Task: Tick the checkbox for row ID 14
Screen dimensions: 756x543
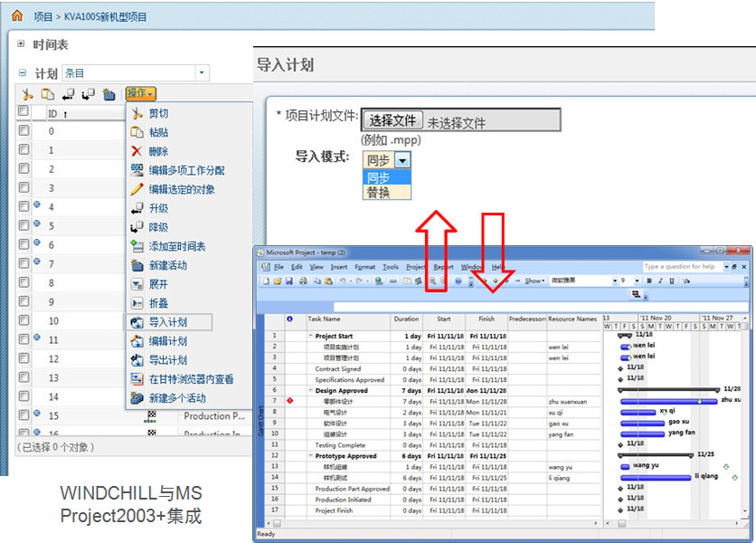Action: (x=24, y=396)
